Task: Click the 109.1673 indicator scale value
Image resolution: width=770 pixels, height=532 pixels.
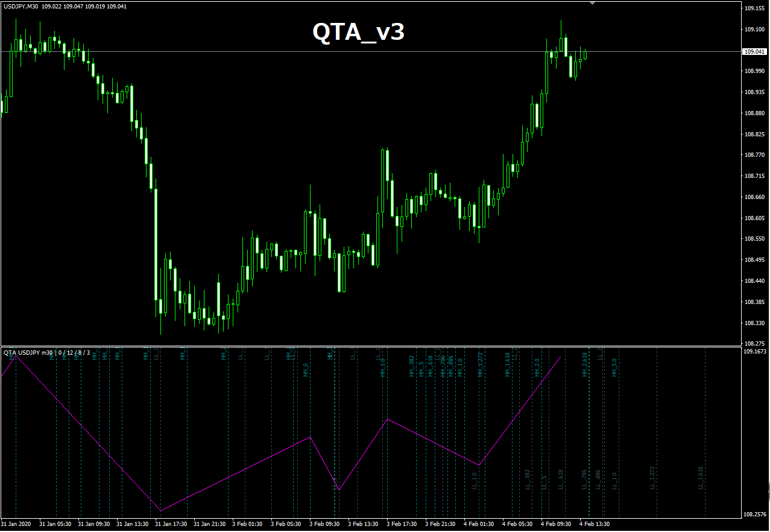Action: coord(756,351)
